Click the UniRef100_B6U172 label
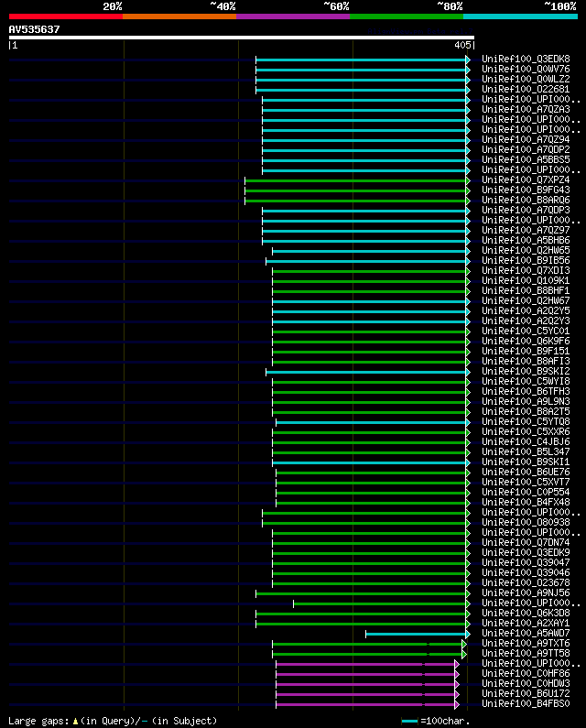 (526, 693)
